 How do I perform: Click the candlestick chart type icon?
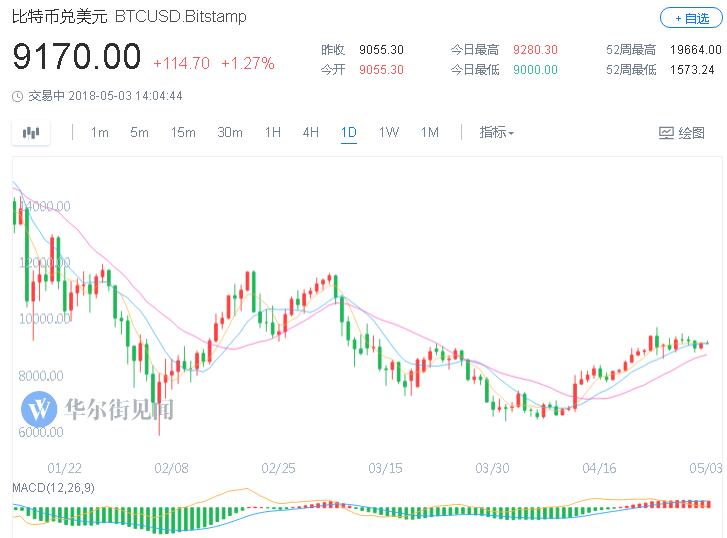pyautogui.click(x=31, y=133)
